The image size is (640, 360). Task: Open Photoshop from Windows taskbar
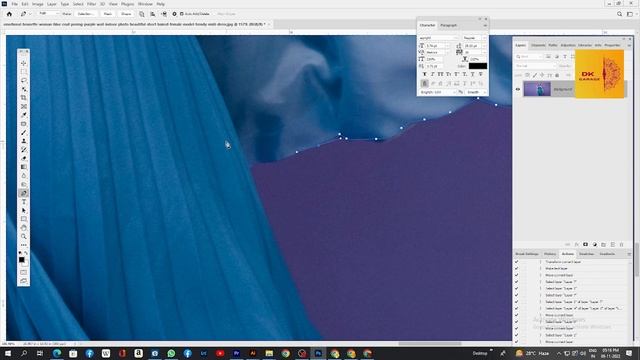318,353
